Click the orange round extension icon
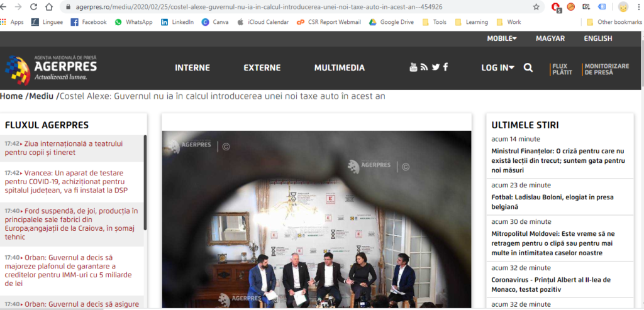The image size is (644, 310). (571, 6)
